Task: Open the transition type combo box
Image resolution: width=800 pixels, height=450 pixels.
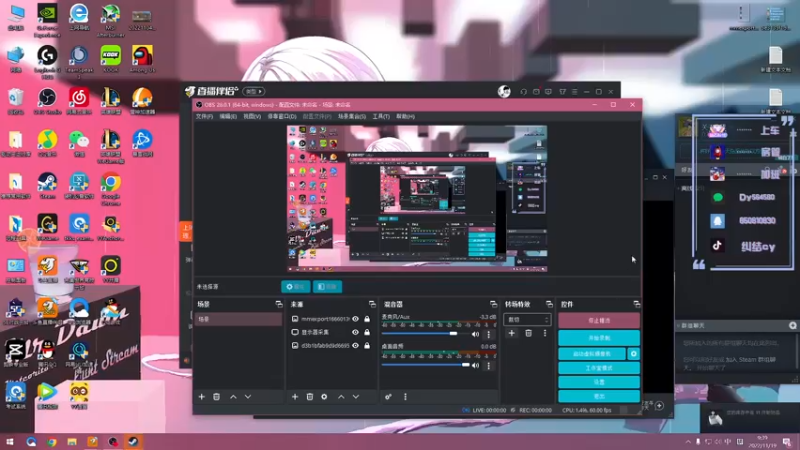Action: [527, 320]
